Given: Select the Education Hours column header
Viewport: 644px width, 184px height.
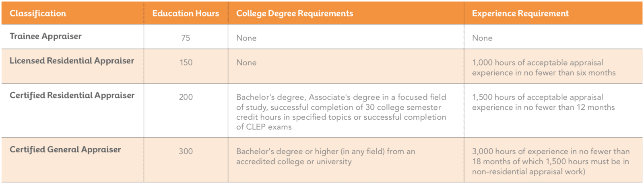Looking at the screenshot, I should (186, 13).
